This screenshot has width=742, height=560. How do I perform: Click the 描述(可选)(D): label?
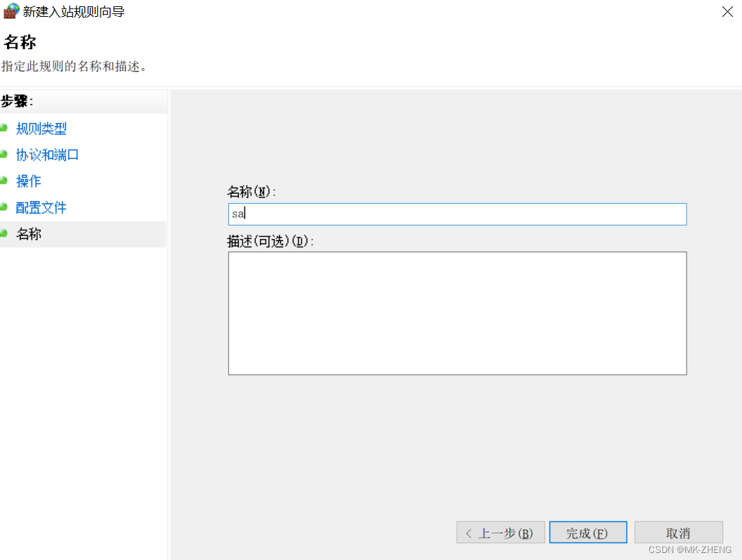click(271, 242)
